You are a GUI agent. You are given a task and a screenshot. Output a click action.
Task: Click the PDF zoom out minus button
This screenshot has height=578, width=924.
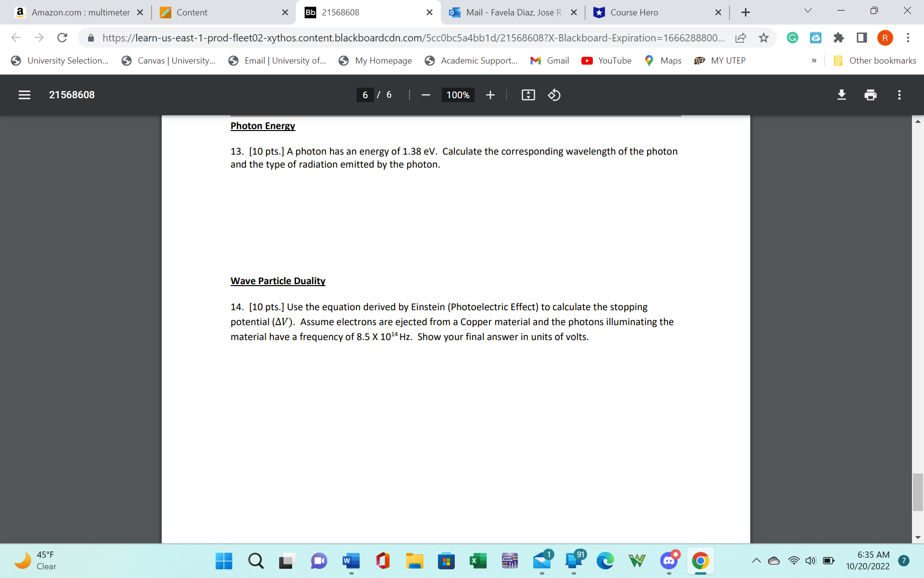[x=425, y=95]
